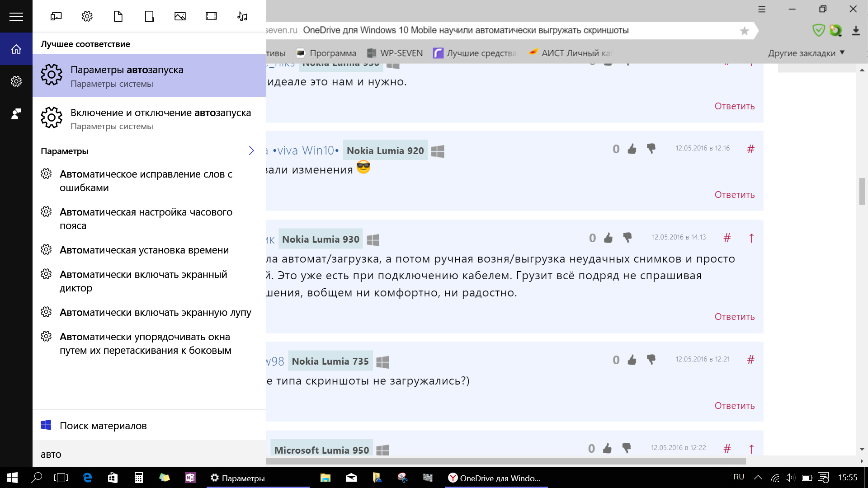868x488 pixels.
Task: Open Программа bookmark
Action: (x=326, y=53)
